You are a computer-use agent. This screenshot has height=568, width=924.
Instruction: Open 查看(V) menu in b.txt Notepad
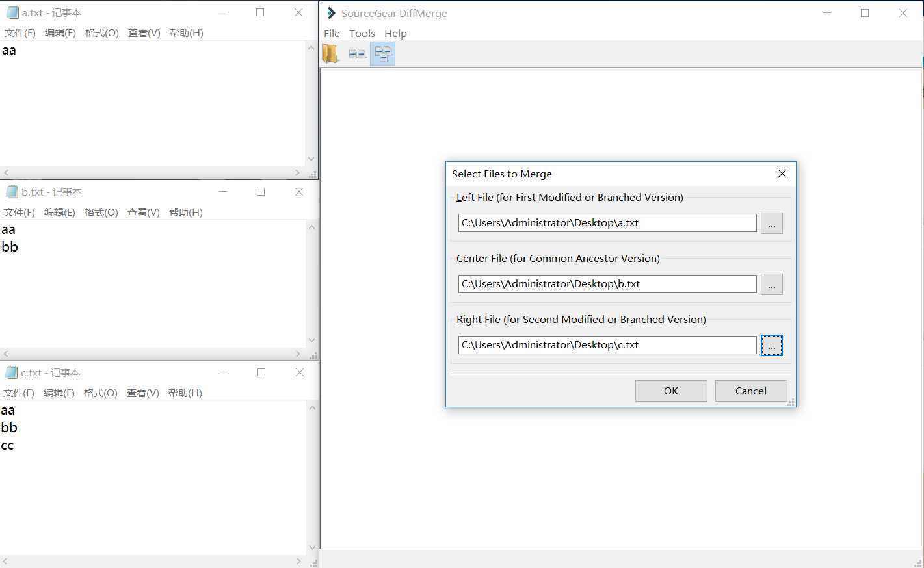point(143,212)
